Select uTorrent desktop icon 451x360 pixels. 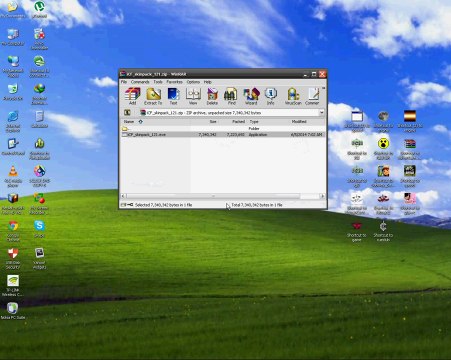[39, 9]
